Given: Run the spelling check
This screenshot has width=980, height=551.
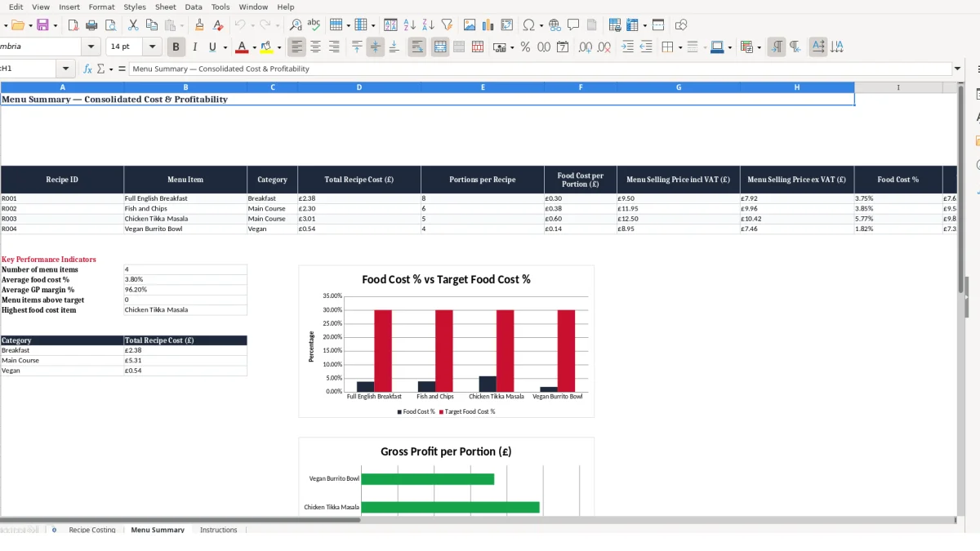Looking at the screenshot, I should pyautogui.click(x=314, y=25).
